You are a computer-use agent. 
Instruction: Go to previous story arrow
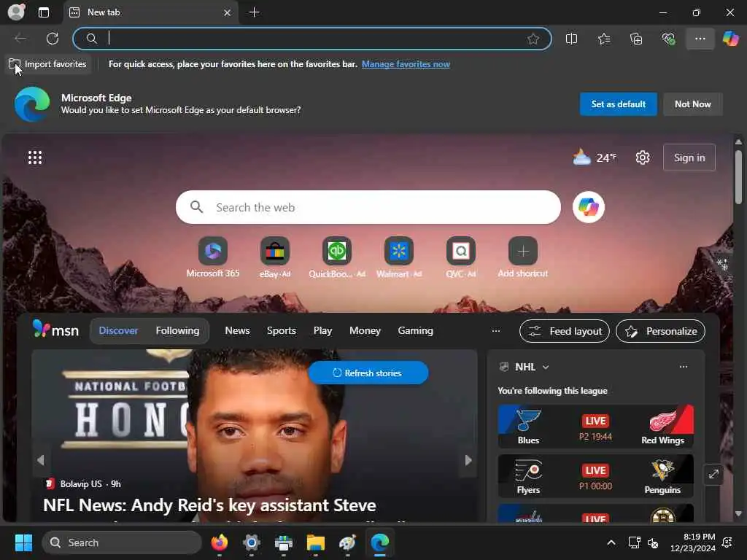pos(41,460)
